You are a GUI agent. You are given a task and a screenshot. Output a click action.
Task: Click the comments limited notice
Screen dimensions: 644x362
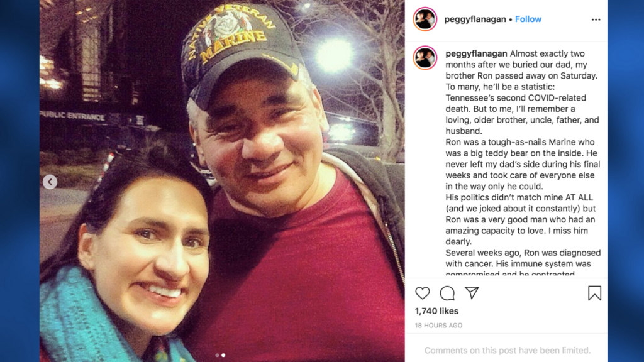[508, 350]
